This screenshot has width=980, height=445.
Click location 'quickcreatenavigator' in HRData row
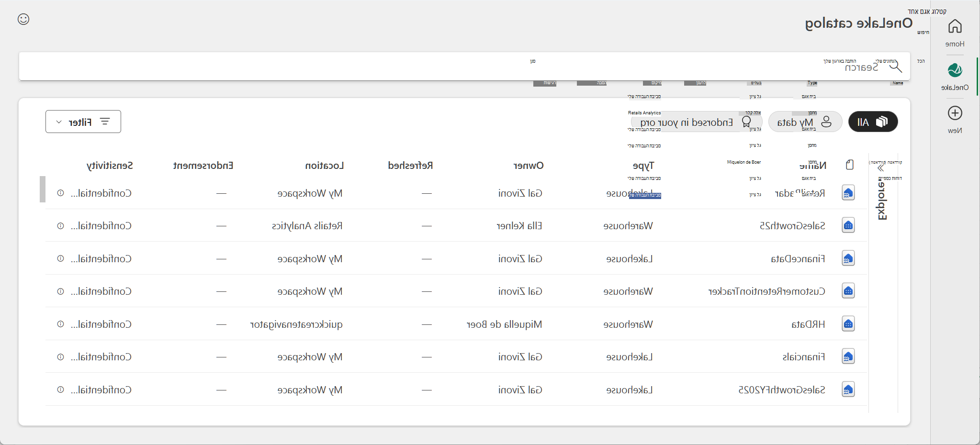tap(296, 324)
